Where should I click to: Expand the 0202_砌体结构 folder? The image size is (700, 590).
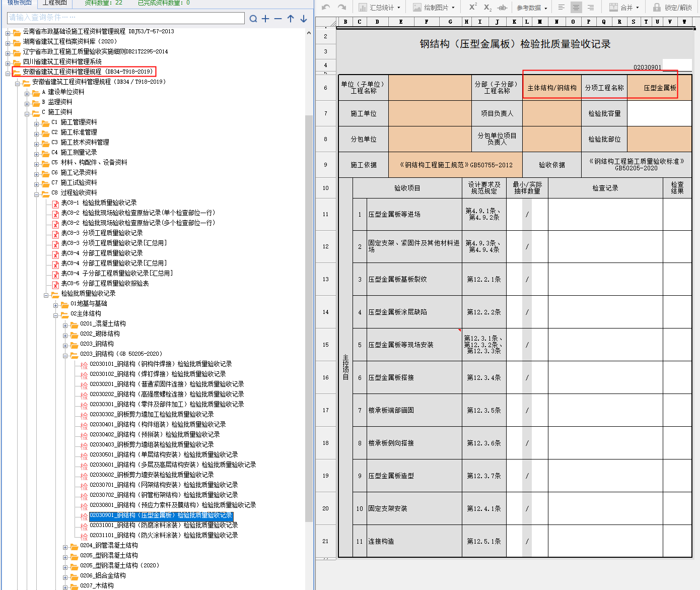(x=65, y=336)
